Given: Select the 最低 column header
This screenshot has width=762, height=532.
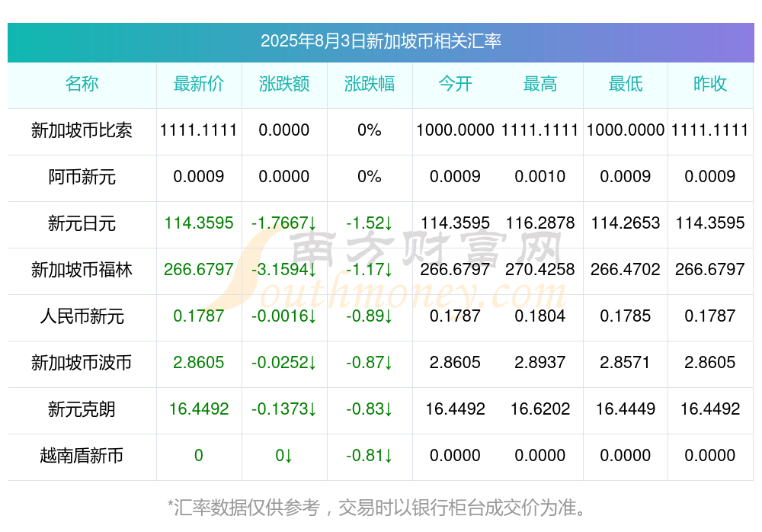Looking at the screenshot, I should tap(626, 84).
